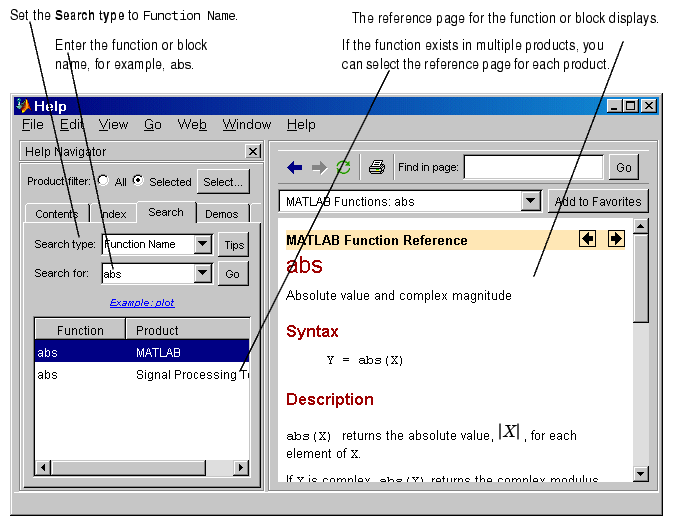Screen dimensions: 674x527
Task: Open the Search type dropdown
Action: (202, 244)
